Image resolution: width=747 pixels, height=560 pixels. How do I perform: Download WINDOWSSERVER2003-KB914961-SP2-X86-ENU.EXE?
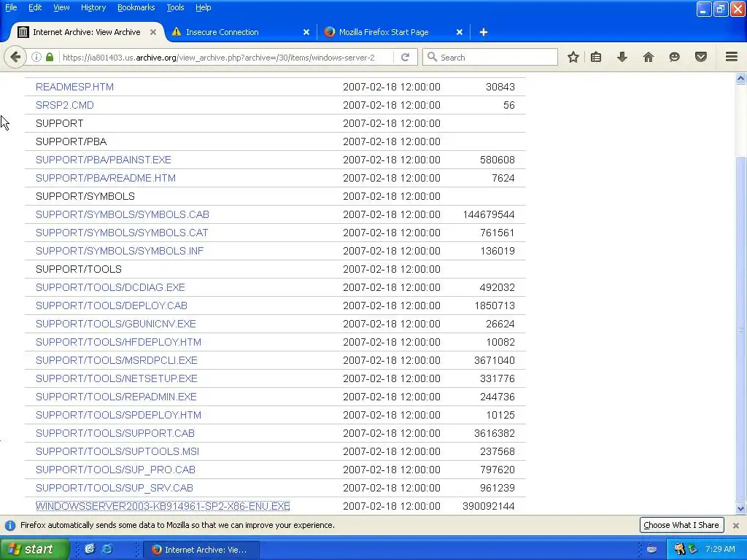pyautogui.click(x=163, y=506)
